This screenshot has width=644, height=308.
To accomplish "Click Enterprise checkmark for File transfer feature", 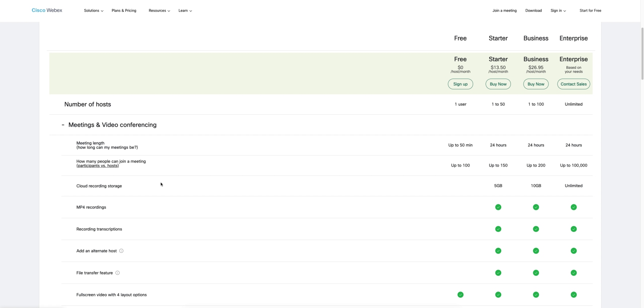I will [573, 273].
